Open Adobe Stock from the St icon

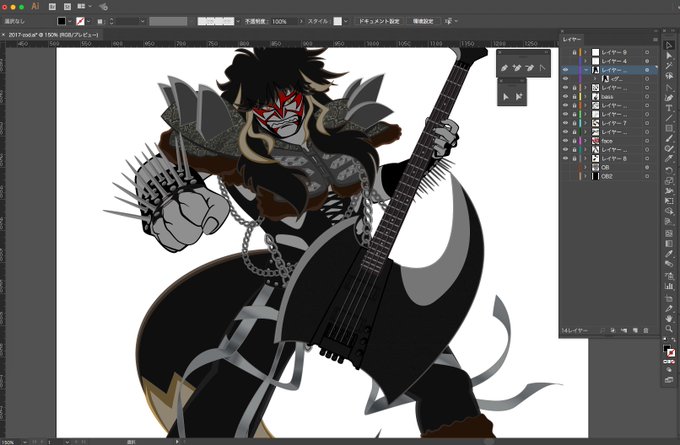tap(67, 7)
